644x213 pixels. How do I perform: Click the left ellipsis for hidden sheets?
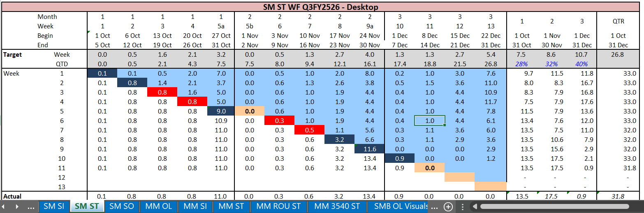[x=31, y=206]
